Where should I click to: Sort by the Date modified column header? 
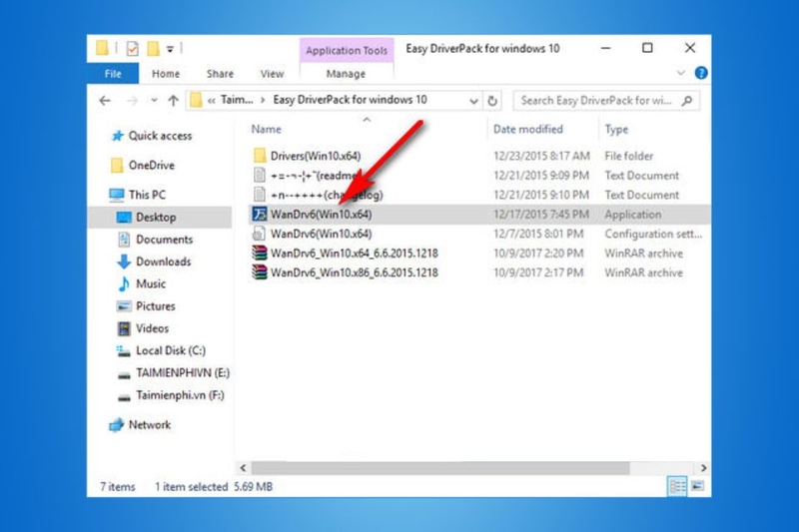click(528, 130)
